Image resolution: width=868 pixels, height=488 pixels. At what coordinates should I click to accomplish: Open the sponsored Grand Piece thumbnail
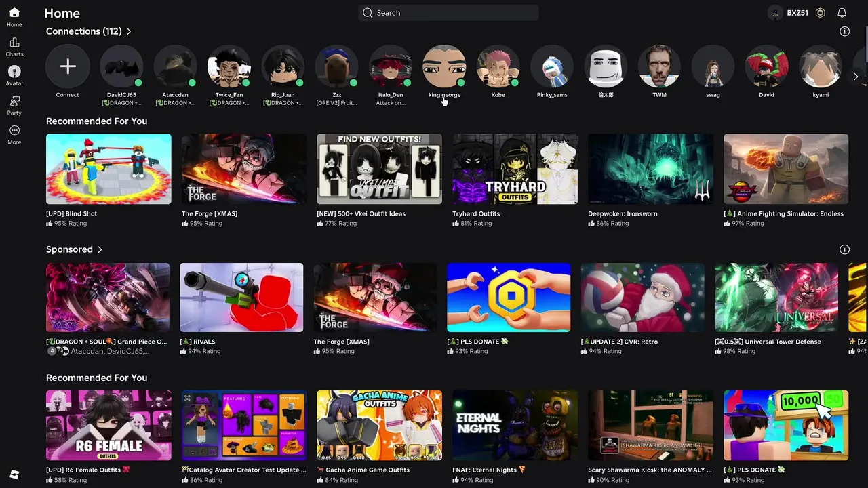108,298
